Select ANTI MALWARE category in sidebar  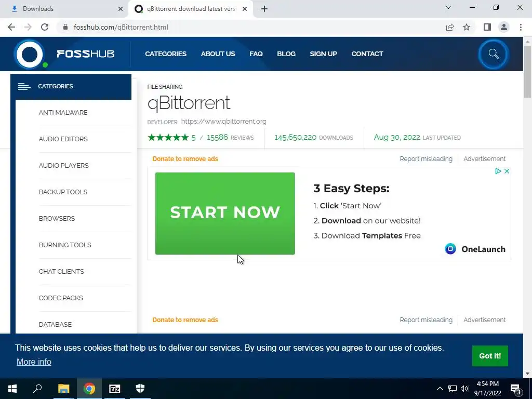coord(63,113)
